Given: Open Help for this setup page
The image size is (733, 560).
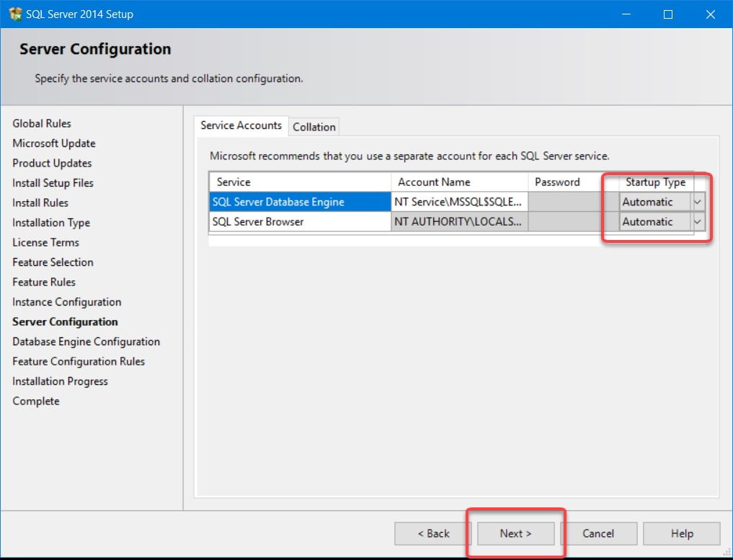Looking at the screenshot, I should coord(682,533).
